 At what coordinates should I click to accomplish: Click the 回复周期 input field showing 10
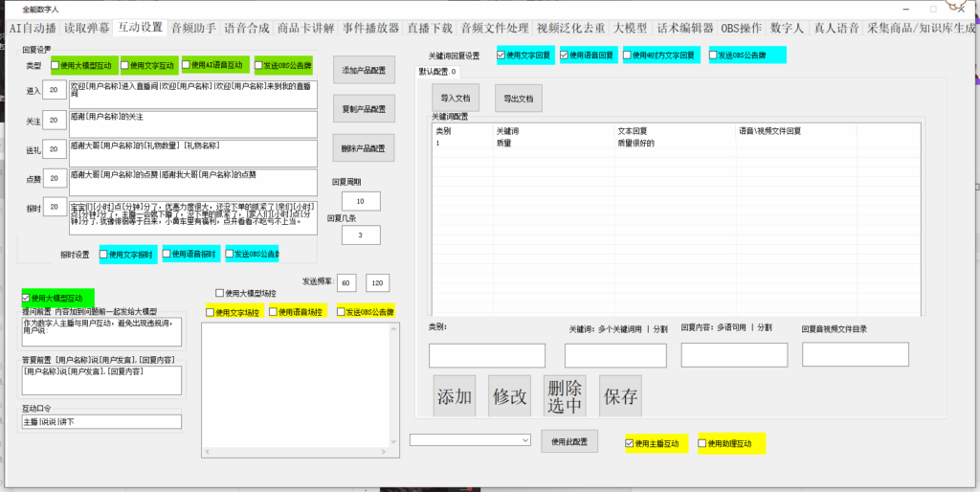(x=361, y=201)
